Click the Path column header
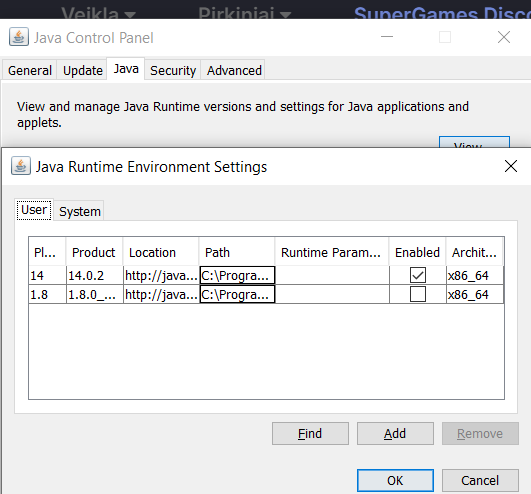Screen dimensions: 531x494 click(236, 252)
